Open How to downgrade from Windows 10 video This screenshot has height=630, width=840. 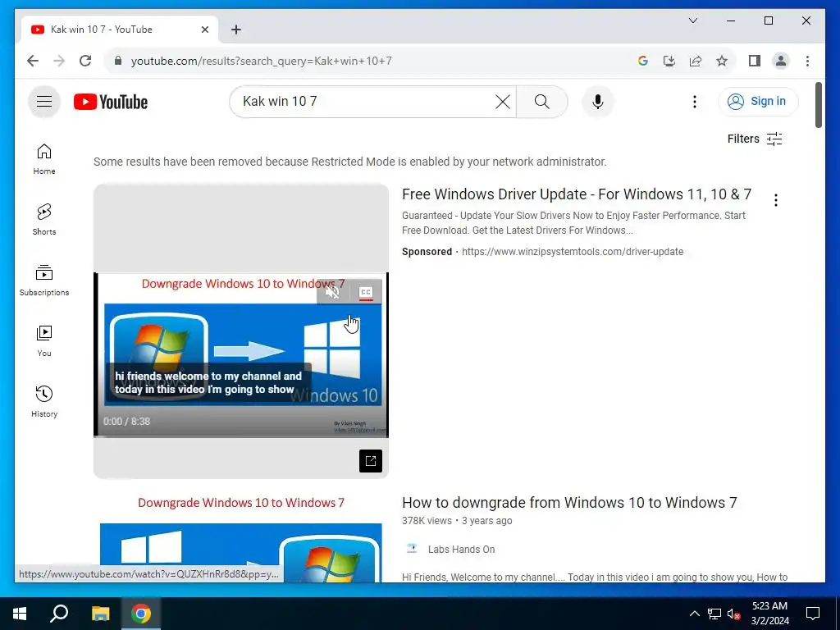coord(569,503)
